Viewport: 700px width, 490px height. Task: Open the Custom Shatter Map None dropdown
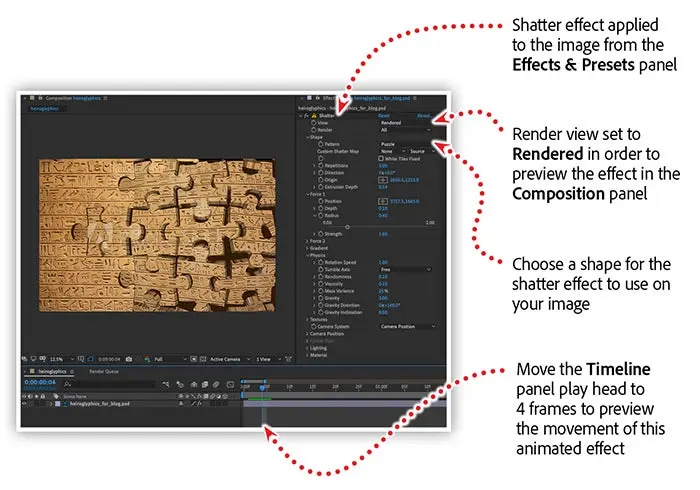393,151
